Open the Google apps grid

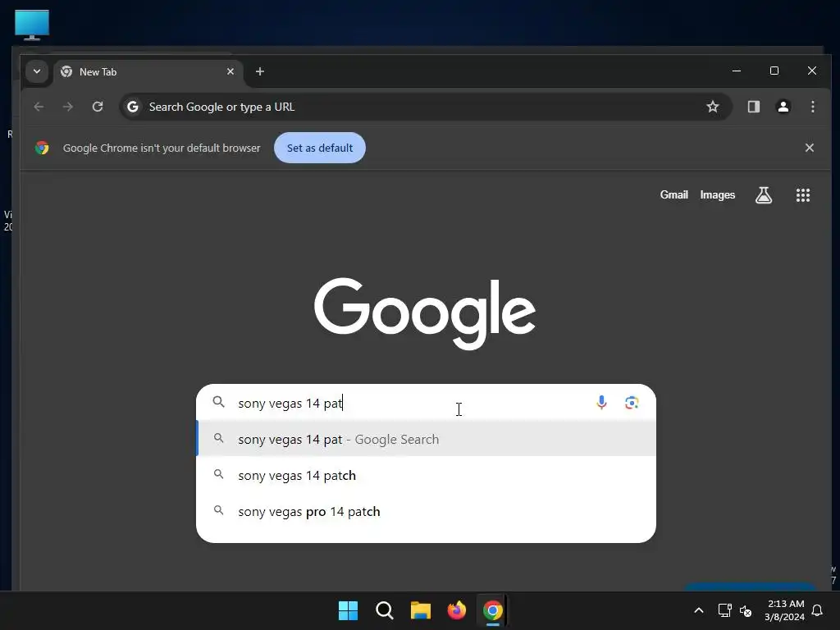(x=802, y=195)
